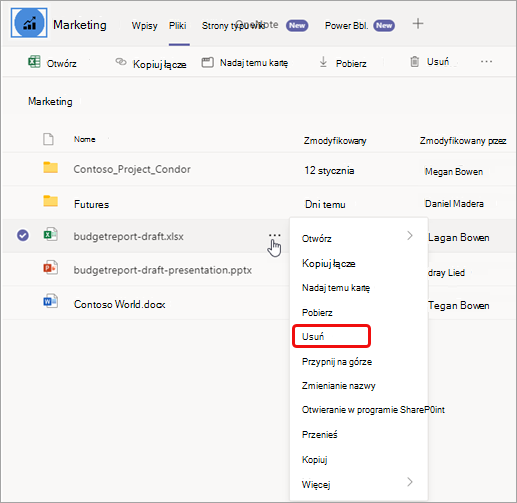This screenshot has height=503, width=517.
Task: Click ellipsis beside budgetreport-draft.xlsx
Action: (x=274, y=235)
